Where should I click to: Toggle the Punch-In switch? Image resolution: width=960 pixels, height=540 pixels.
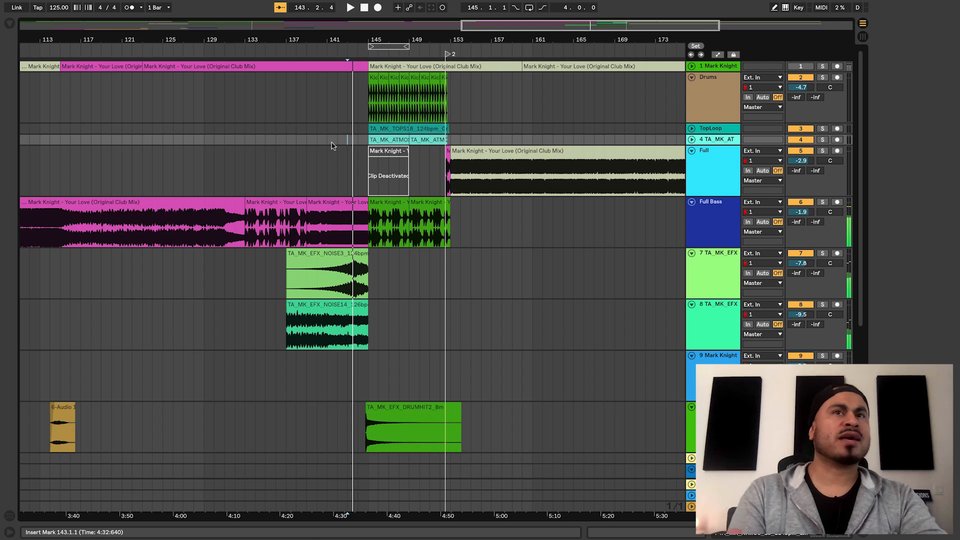(516, 7)
